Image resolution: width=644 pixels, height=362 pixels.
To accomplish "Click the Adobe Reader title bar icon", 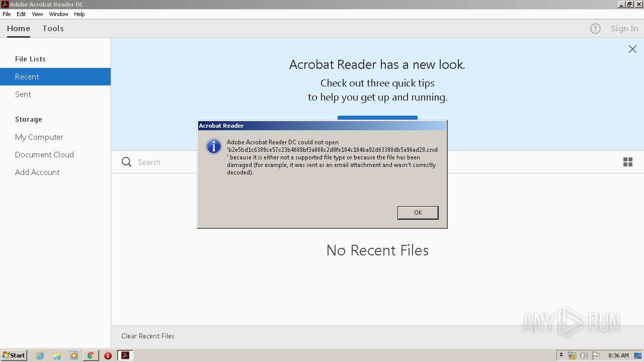I will coord(5,4).
